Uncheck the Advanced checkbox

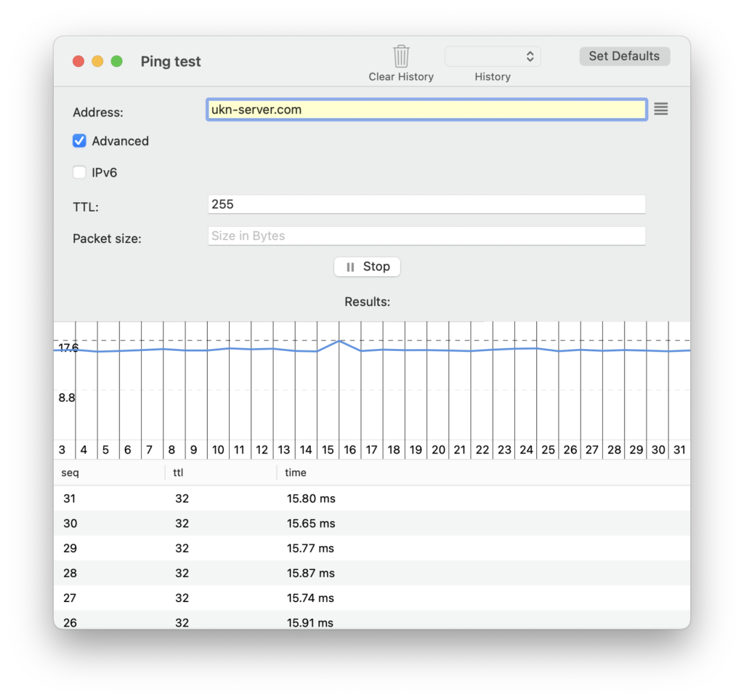pyautogui.click(x=79, y=141)
